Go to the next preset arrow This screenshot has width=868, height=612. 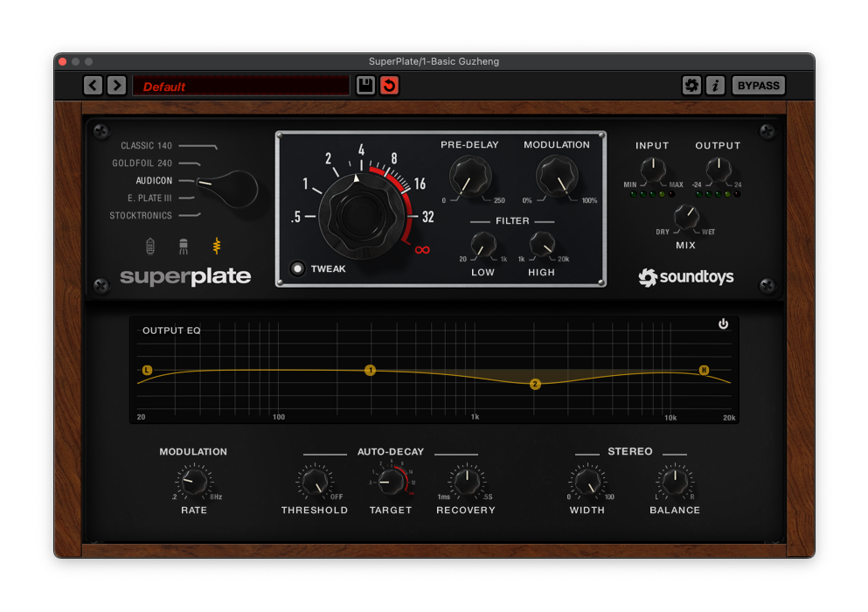[117, 86]
